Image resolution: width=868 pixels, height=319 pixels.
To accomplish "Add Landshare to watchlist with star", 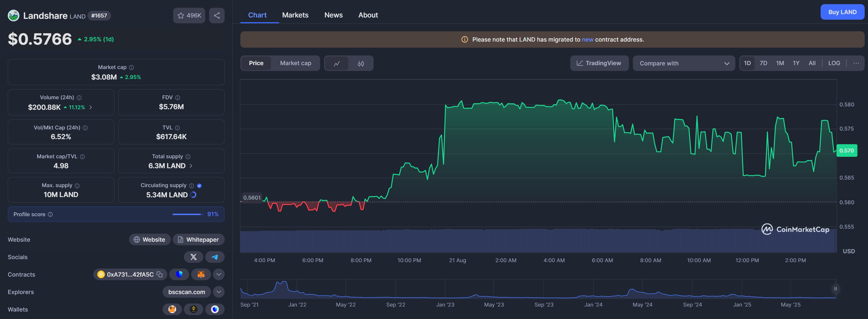I will [x=189, y=16].
